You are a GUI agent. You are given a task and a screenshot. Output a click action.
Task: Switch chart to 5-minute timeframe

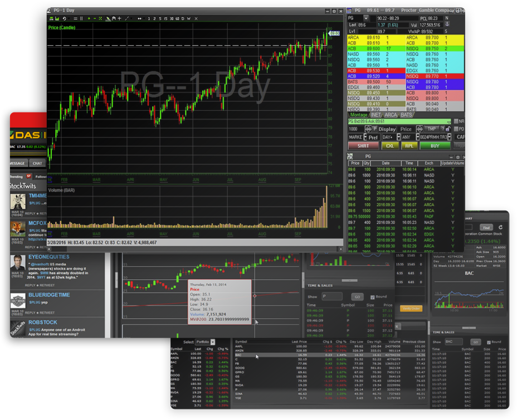[x=160, y=19]
